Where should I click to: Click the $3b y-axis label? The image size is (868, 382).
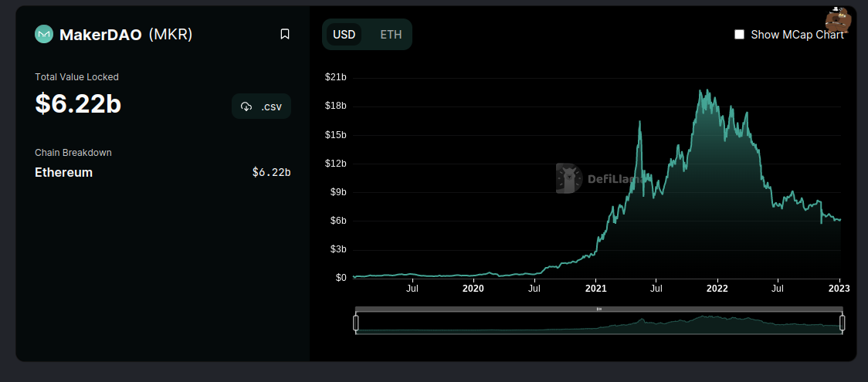tap(338, 249)
